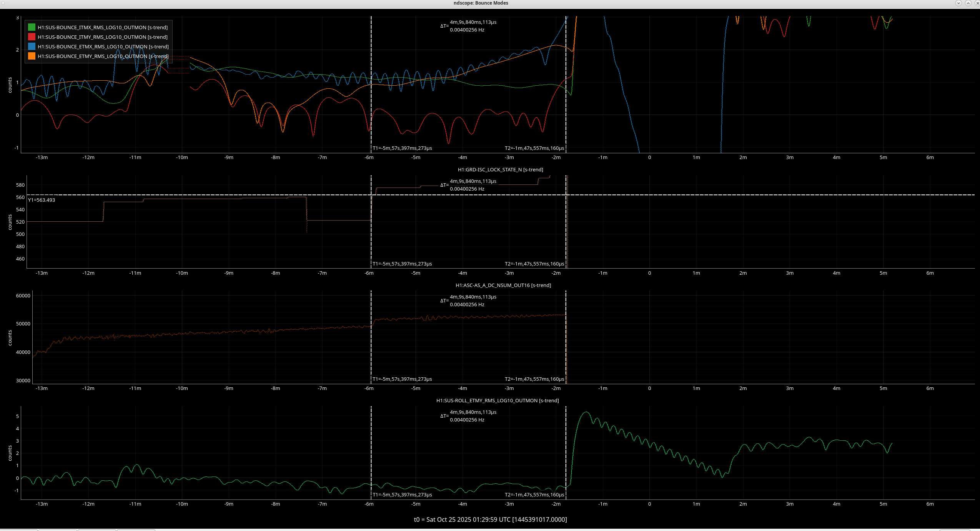Click the blue ETMX legend swatch
980x531 pixels.
[32, 46]
